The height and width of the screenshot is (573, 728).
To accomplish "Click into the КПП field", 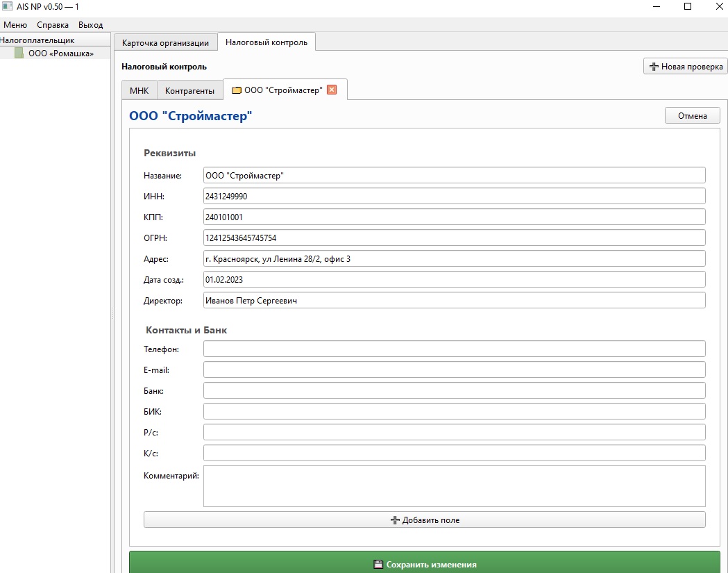I will tap(454, 217).
